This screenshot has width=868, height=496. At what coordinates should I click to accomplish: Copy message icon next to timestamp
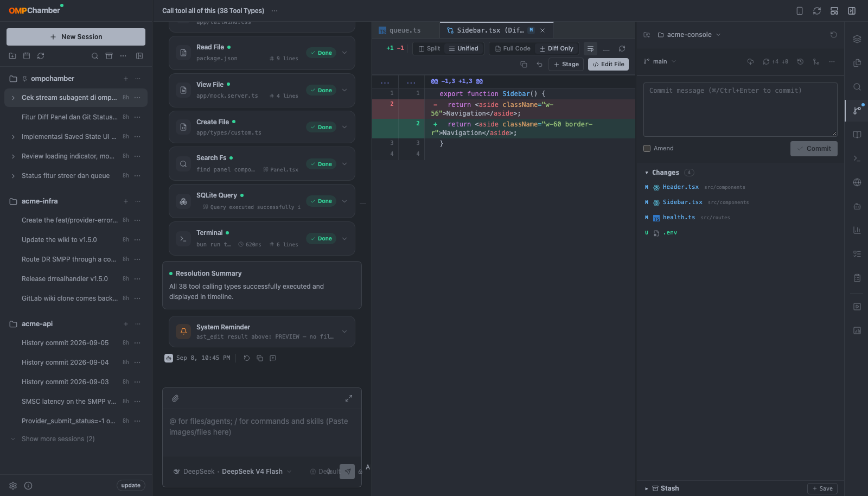[260, 358]
